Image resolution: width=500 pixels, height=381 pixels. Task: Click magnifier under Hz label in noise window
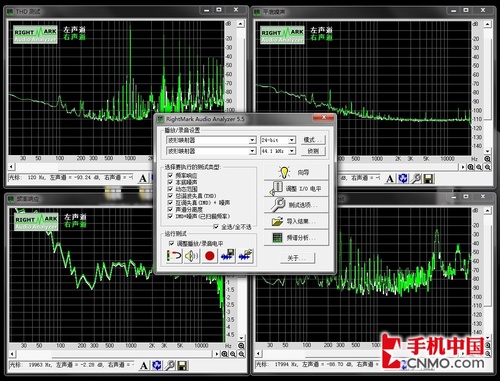pyautogui.click(x=487, y=159)
